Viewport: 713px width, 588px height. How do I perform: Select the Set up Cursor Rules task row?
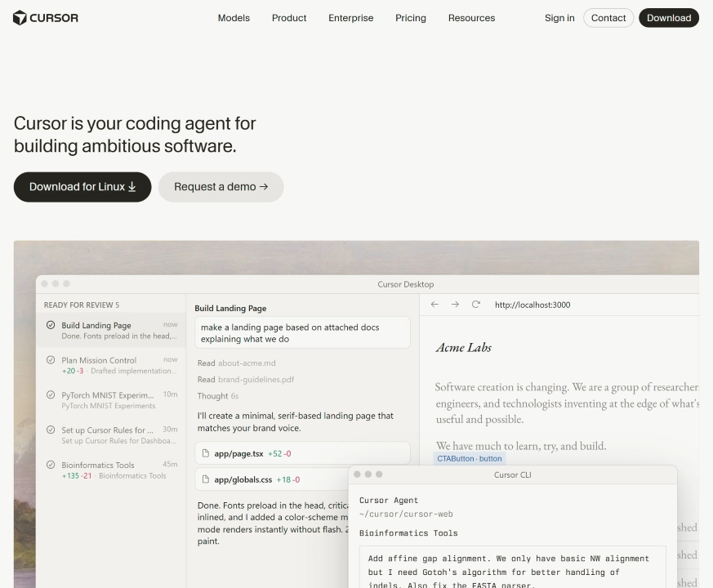tap(111, 435)
